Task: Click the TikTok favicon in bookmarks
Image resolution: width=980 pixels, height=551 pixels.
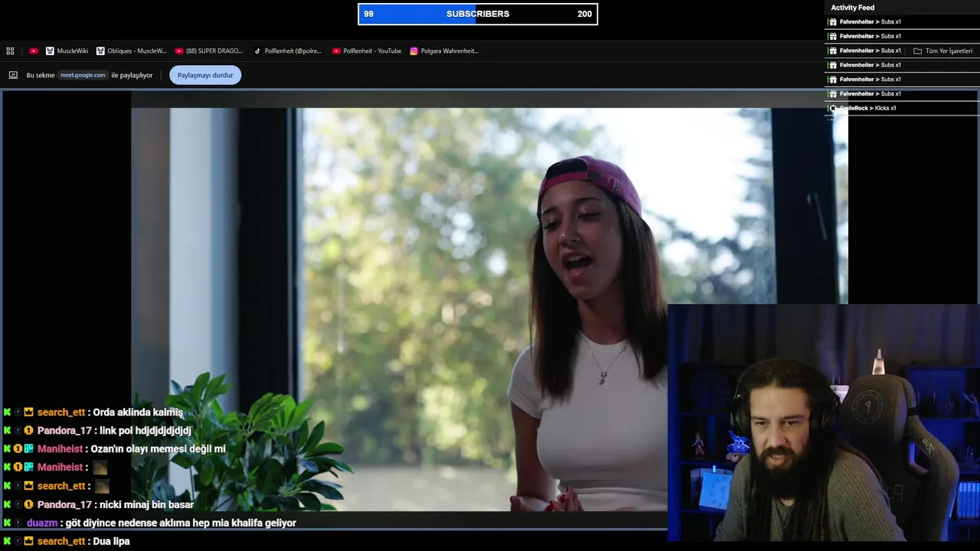Action: point(258,51)
